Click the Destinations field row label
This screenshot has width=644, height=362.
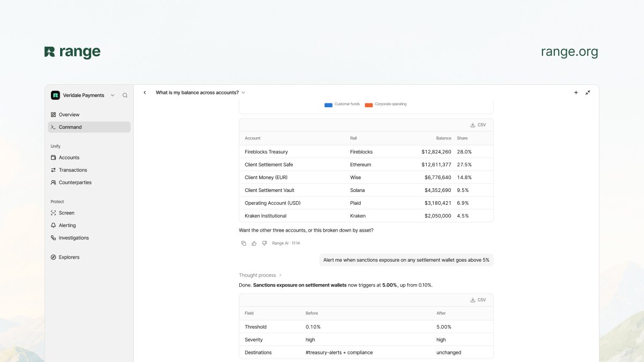pos(258,353)
